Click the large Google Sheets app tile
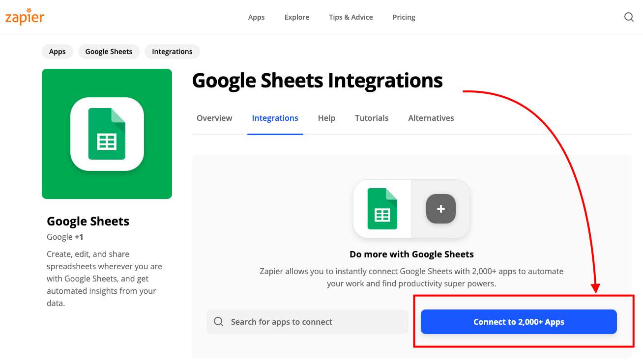 [107, 134]
